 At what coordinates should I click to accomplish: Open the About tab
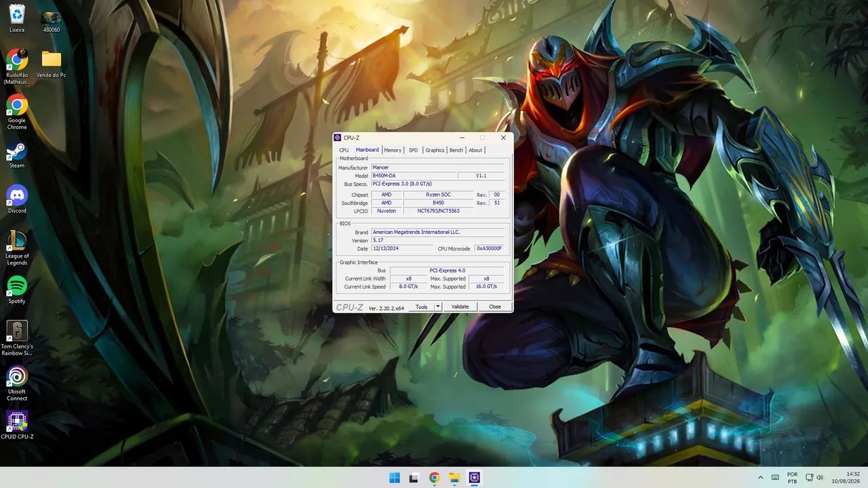[x=475, y=150]
